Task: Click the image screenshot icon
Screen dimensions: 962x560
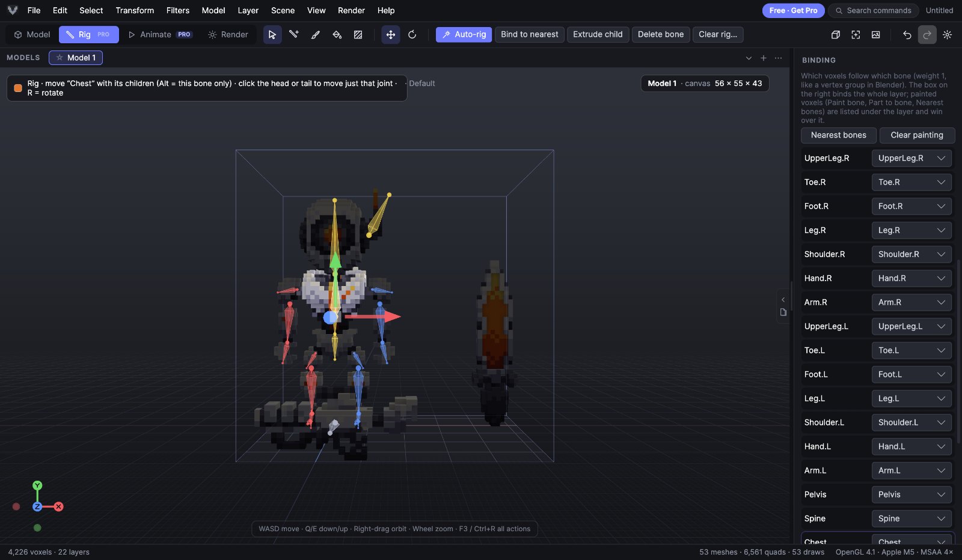Action: [876, 35]
